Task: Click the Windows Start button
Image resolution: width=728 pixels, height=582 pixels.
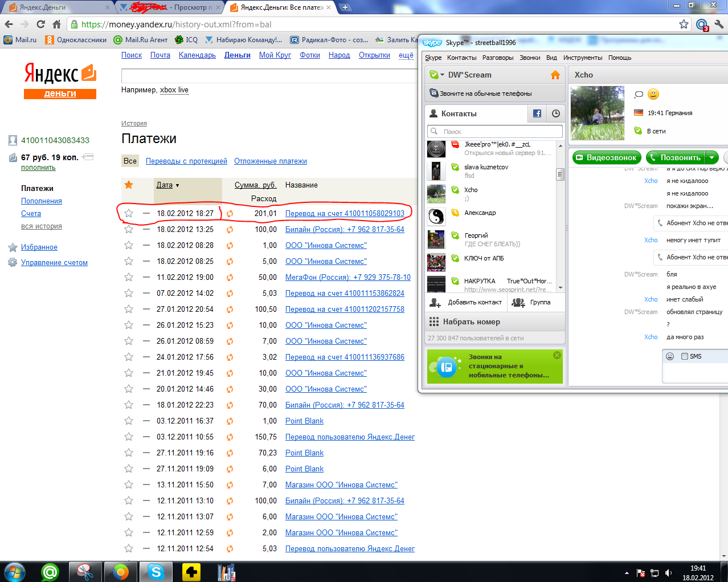Action: pos(15,571)
